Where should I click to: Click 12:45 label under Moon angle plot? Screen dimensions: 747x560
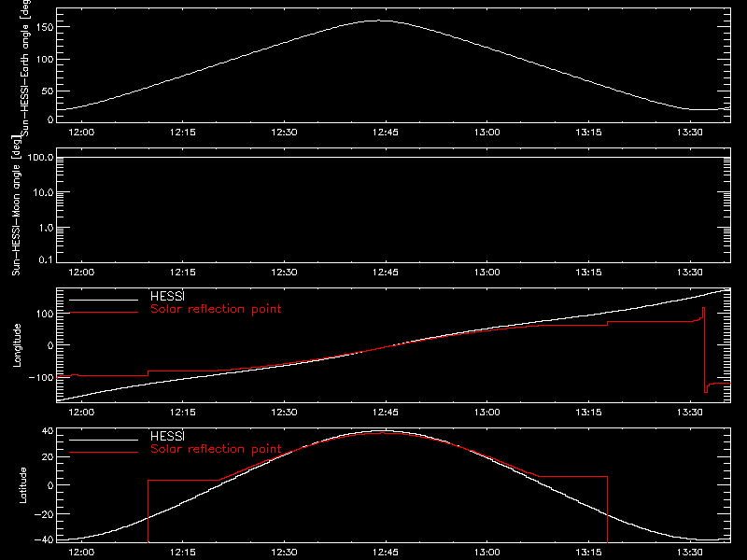[x=386, y=272]
